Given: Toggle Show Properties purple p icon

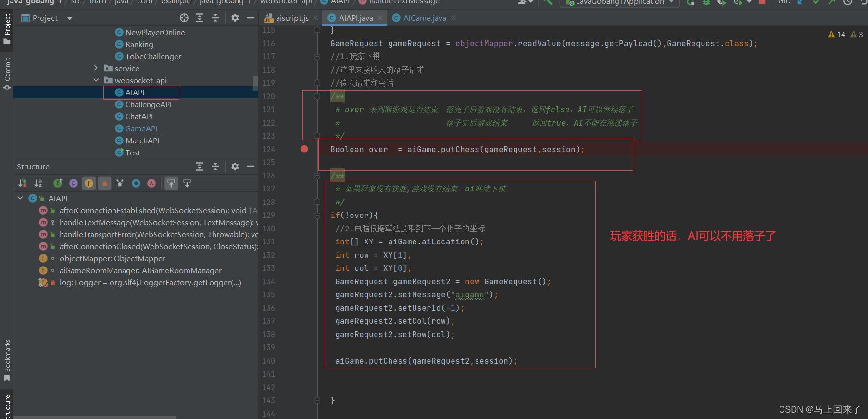Looking at the screenshot, I should [74, 183].
